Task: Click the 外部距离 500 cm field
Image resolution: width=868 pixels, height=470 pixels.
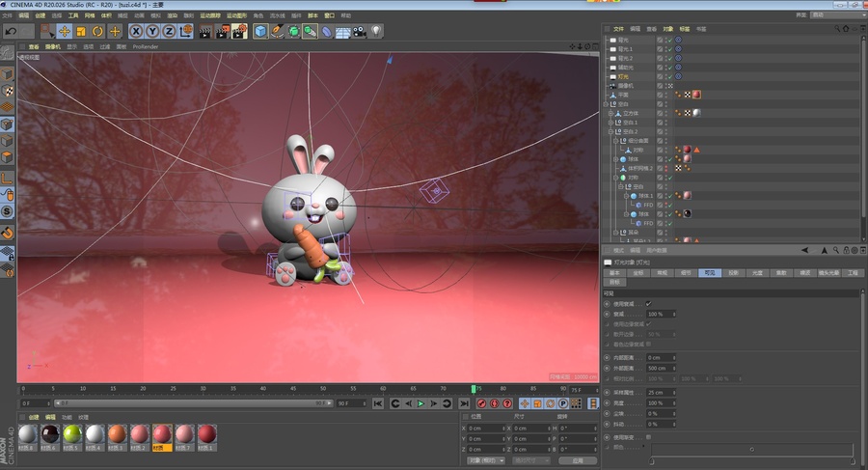Action: 661,368
